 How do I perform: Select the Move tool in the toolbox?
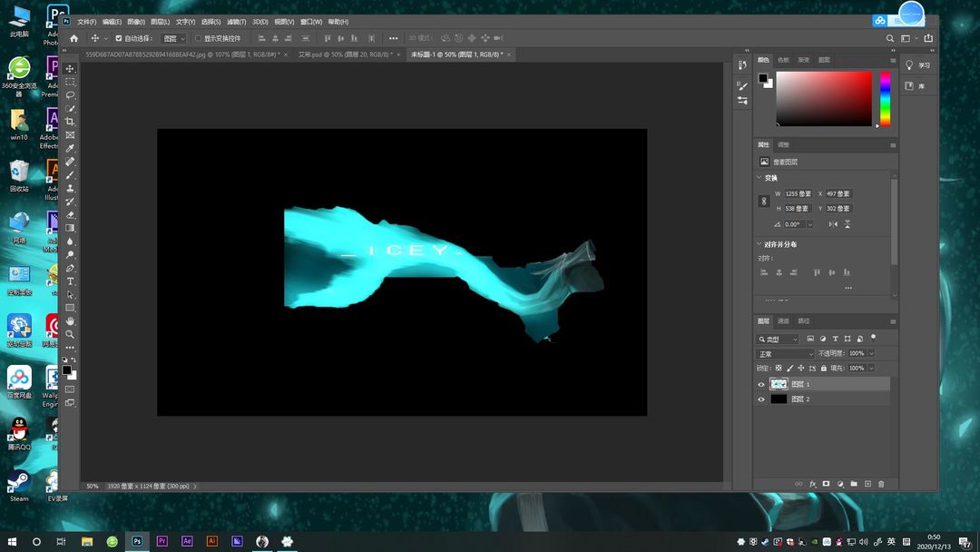[x=70, y=69]
